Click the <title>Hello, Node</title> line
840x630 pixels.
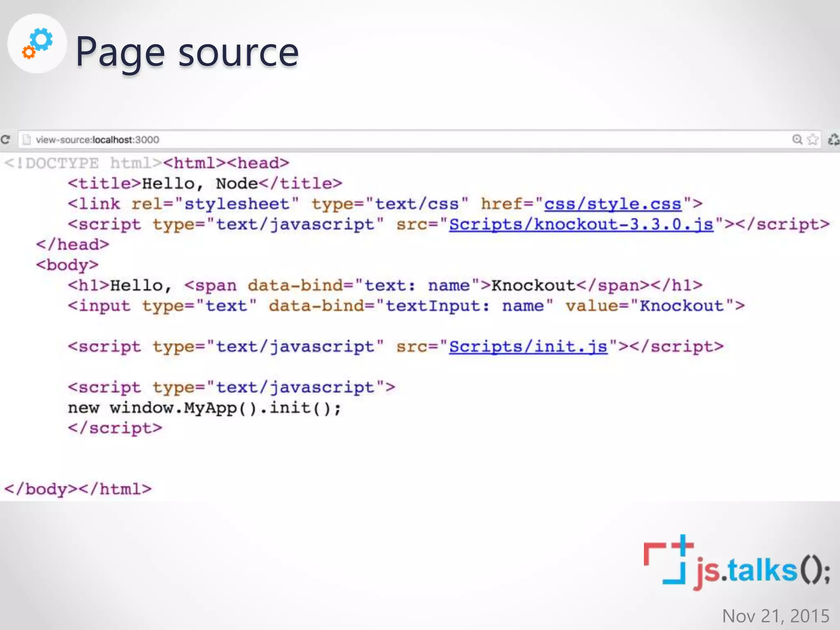[205, 183]
